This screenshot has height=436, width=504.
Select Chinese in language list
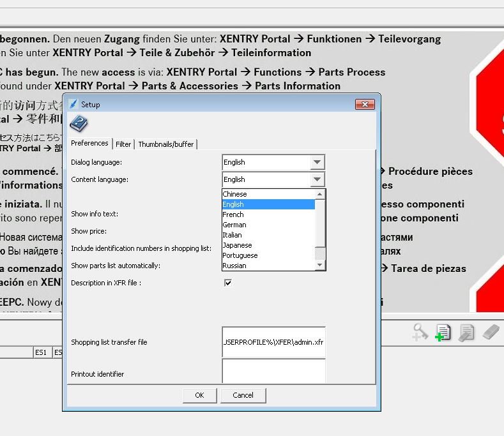[x=269, y=194]
